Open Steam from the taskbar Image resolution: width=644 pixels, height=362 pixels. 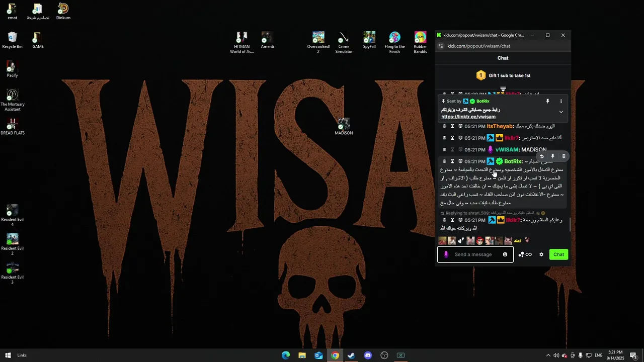[x=351, y=355]
